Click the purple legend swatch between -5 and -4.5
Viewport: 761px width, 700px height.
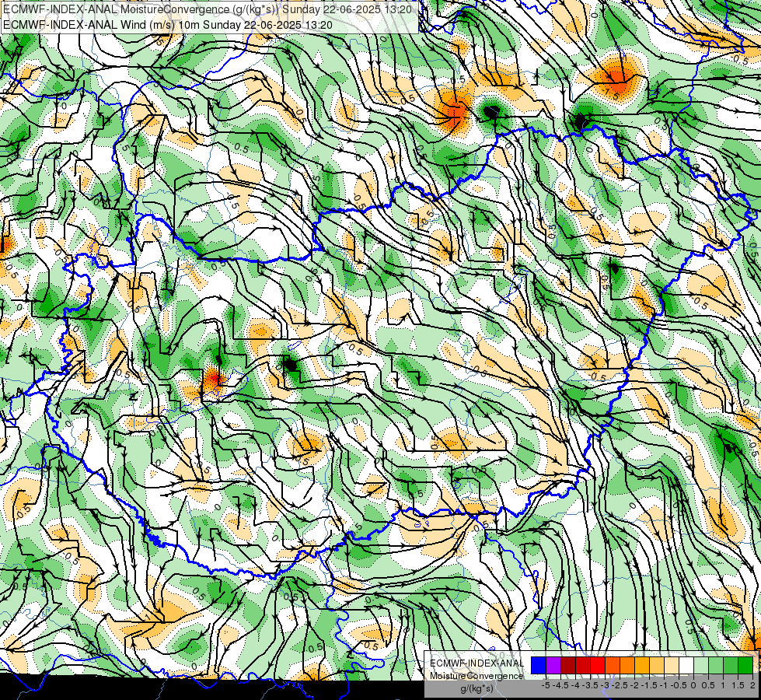tap(553, 665)
